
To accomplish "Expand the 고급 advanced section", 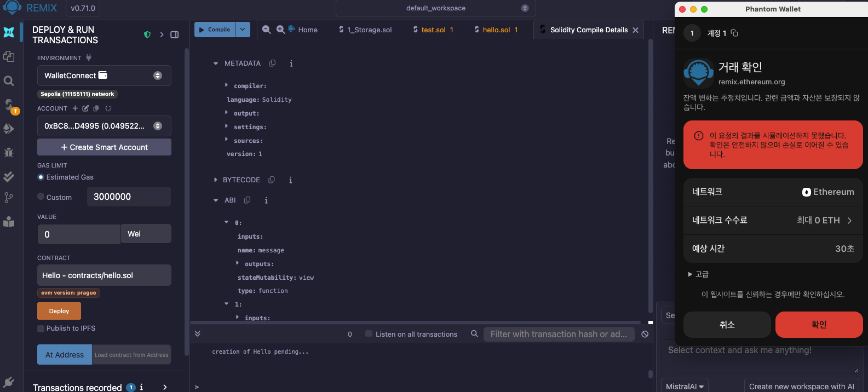I will (x=690, y=274).
